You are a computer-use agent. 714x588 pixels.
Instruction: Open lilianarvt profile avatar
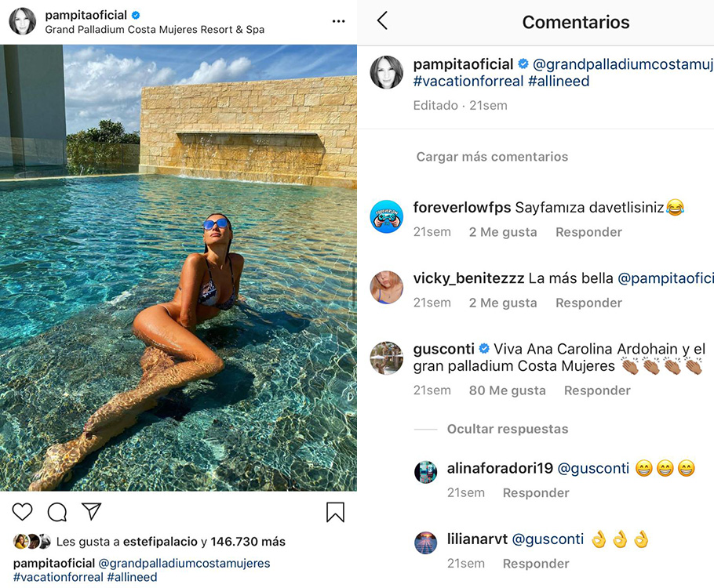pyautogui.click(x=425, y=543)
